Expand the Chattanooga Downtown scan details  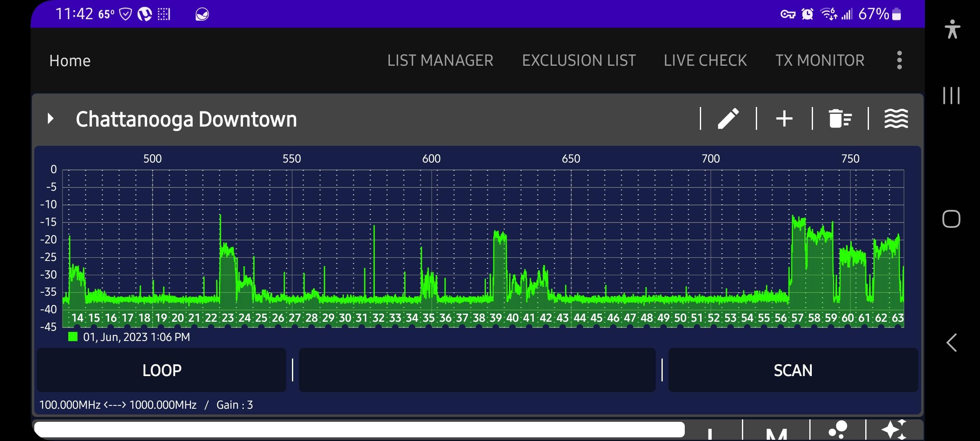tap(51, 119)
